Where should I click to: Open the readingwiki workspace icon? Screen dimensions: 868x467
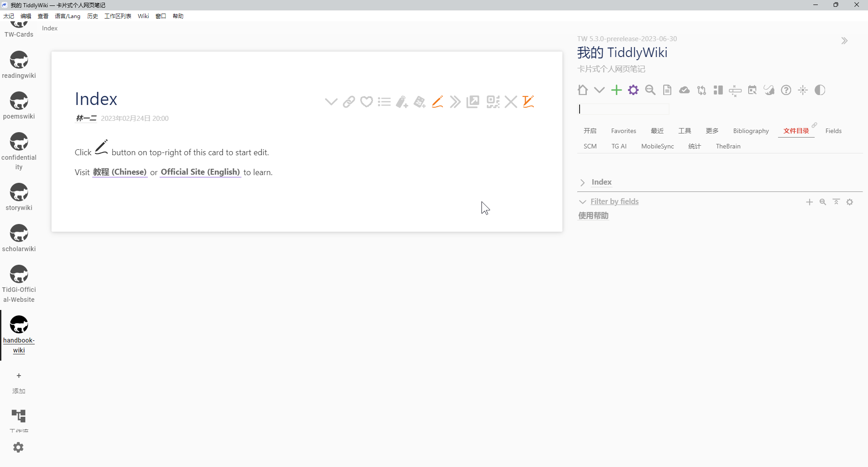[x=19, y=60]
